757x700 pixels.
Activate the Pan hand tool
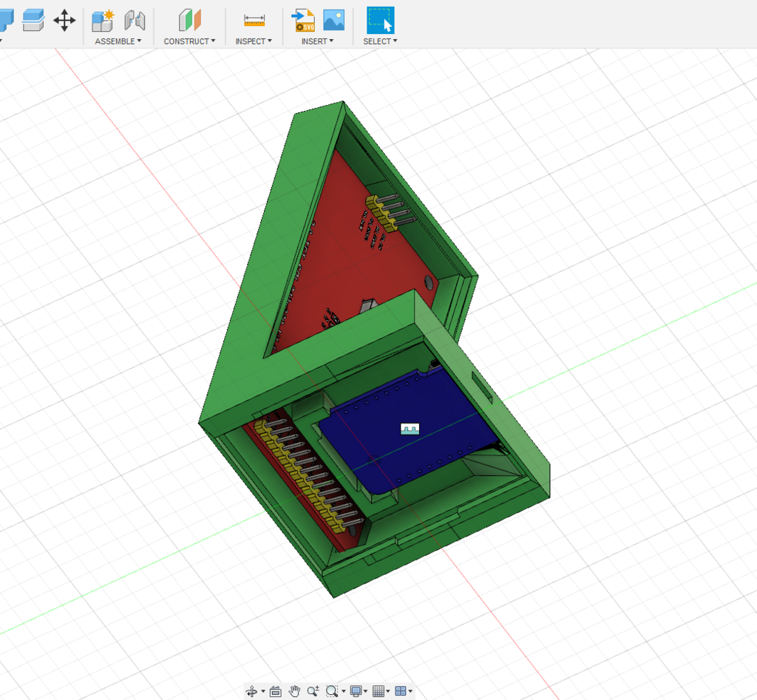[294, 691]
